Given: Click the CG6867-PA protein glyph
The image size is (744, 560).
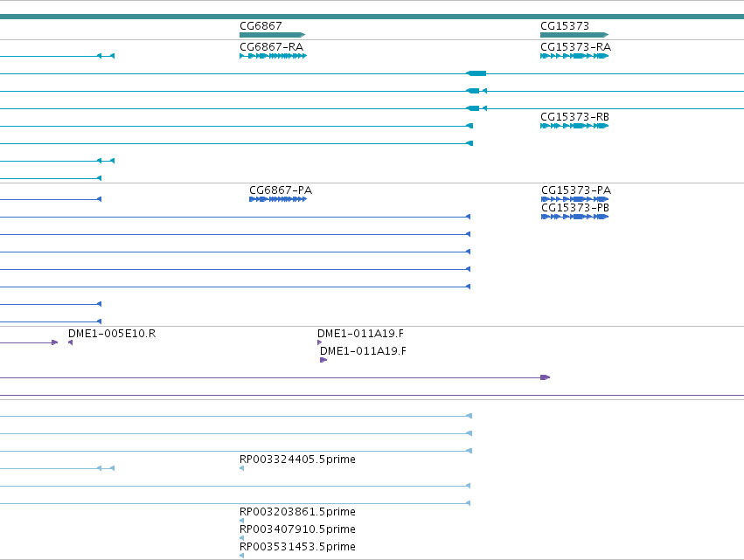Looking at the screenshot, I should coord(278,199).
